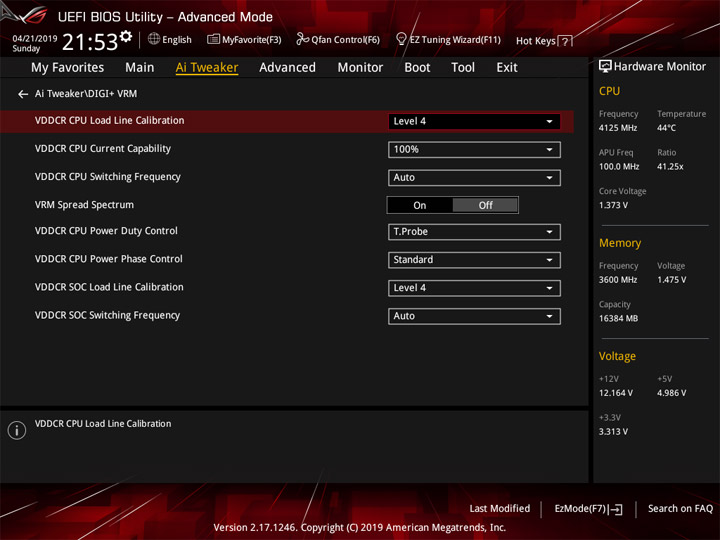Open VDDCR SOC Load Line Calibration dropdown
The width and height of the screenshot is (720, 540).
(x=474, y=288)
